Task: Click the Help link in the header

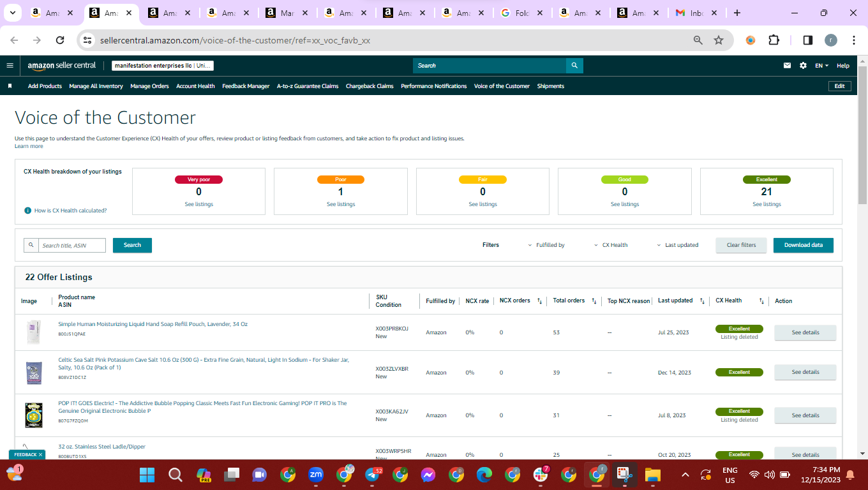Action: (843, 66)
